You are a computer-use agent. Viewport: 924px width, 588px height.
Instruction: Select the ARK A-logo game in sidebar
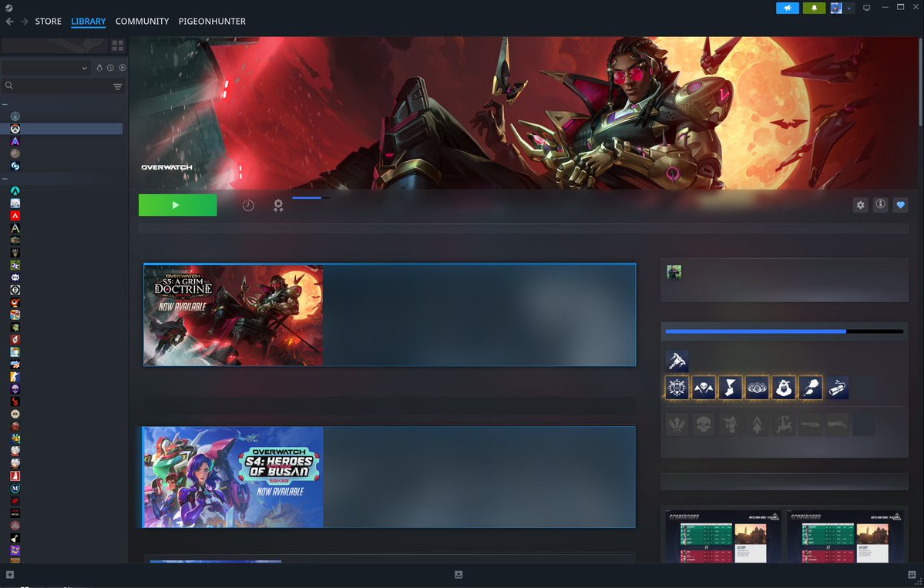coord(15,228)
